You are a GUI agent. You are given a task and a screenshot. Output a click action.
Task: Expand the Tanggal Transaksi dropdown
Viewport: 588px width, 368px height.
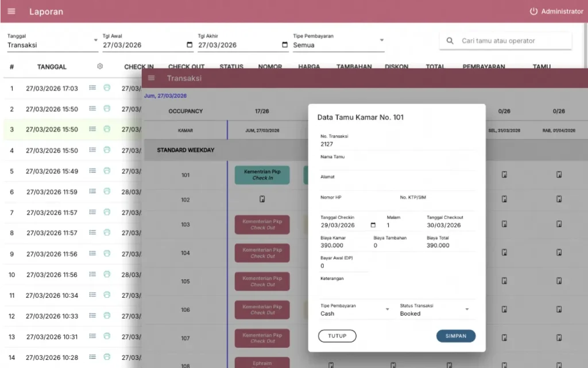pyautogui.click(x=95, y=40)
